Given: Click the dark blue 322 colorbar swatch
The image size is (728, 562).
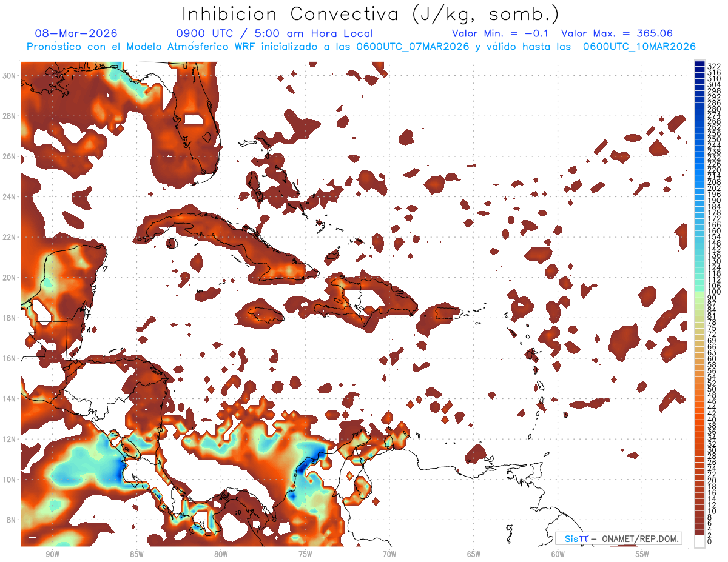Looking at the screenshot, I should click(699, 64).
